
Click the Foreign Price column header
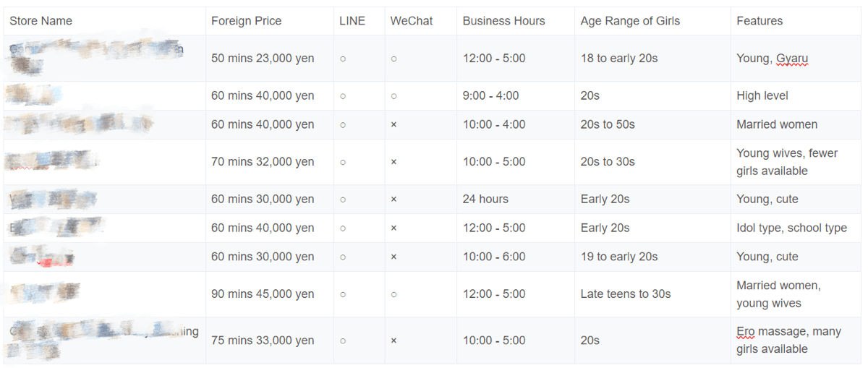pyautogui.click(x=246, y=21)
